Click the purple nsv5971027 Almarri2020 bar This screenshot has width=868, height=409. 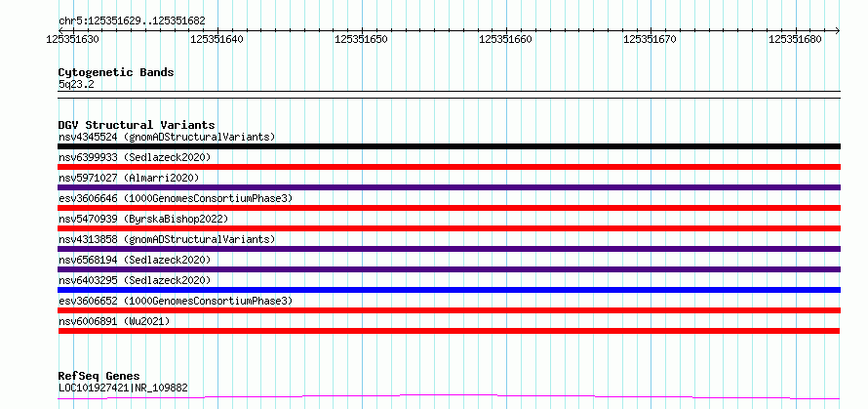[x=449, y=187]
